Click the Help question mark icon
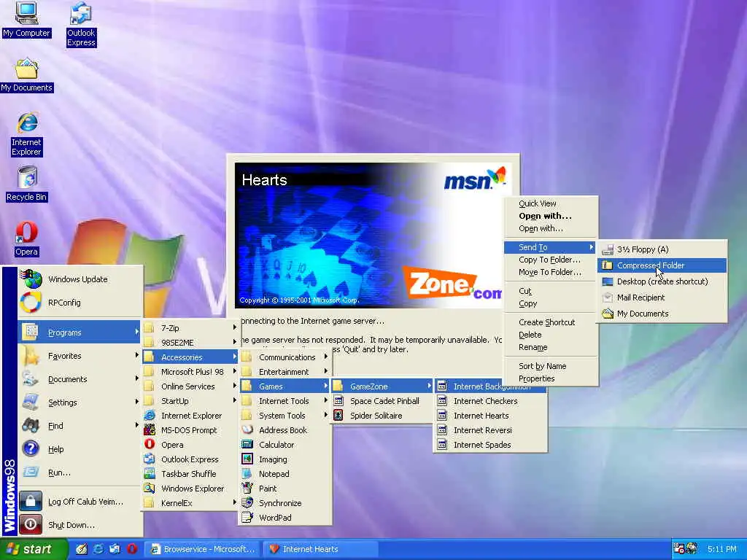Image resolution: width=747 pixels, height=560 pixels. [x=31, y=448]
